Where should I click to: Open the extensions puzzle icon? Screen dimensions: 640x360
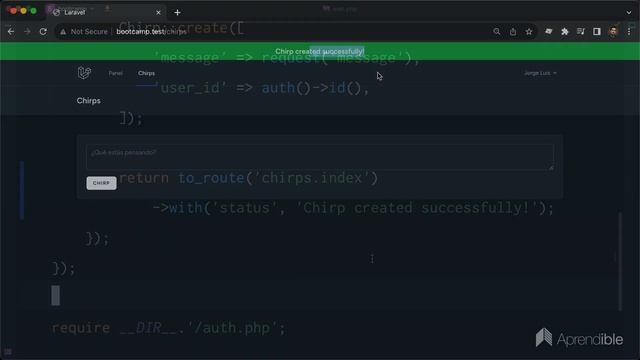(564, 31)
